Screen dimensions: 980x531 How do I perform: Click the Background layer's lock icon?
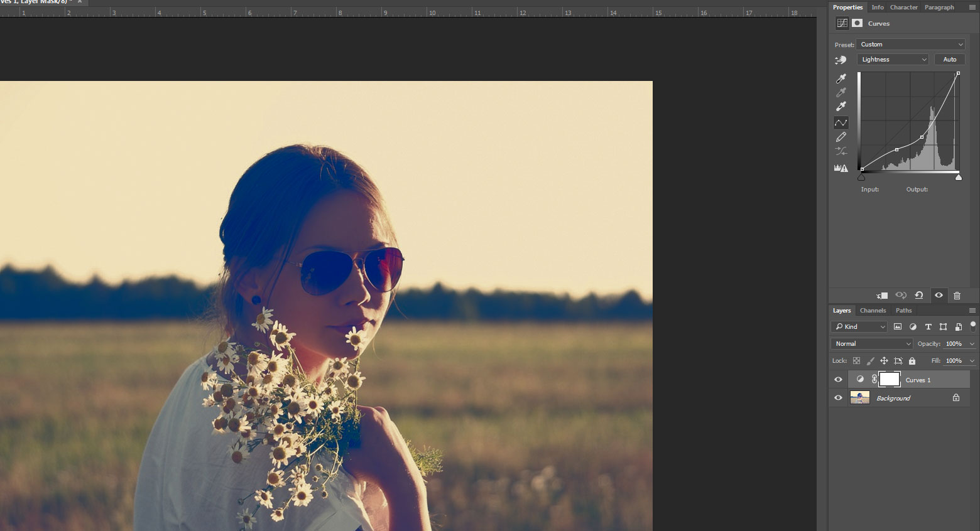pyautogui.click(x=956, y=398)
